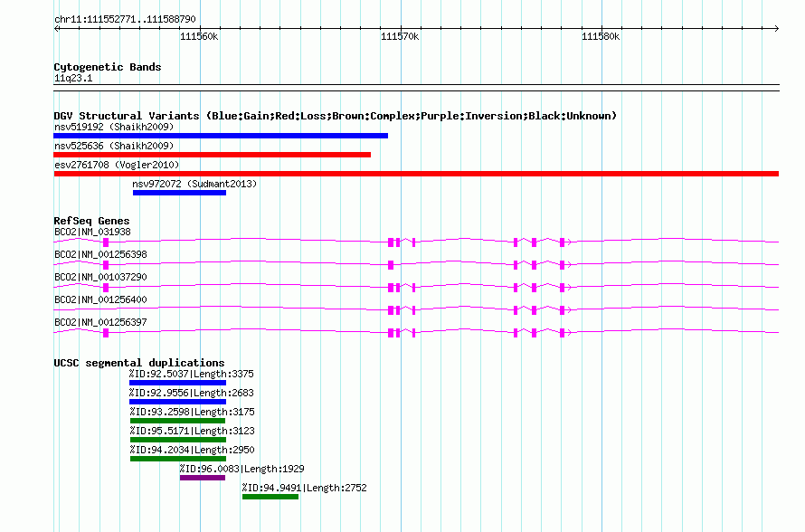Click the %ID:96.0083|Length:1929 label

tap(241, 470)
